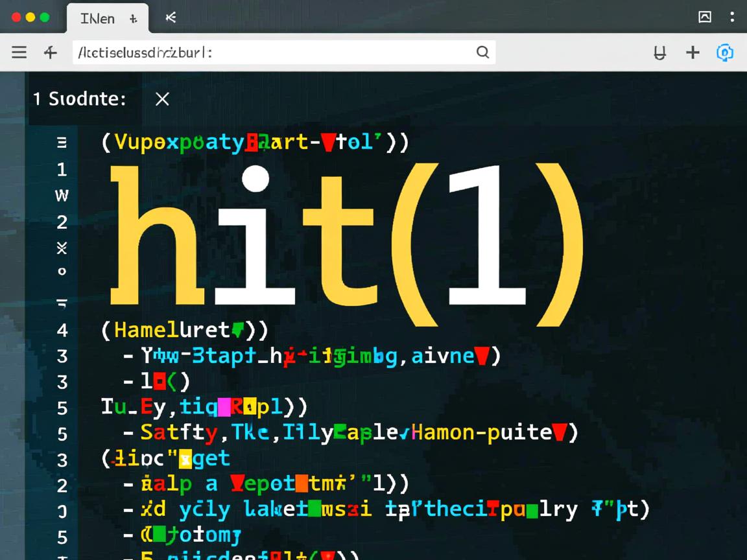This screenshot has width=747, height=560.
Task: Click the magenta block in the "Iu_Ey,tiq" line
Action: [x=224, y=407]
